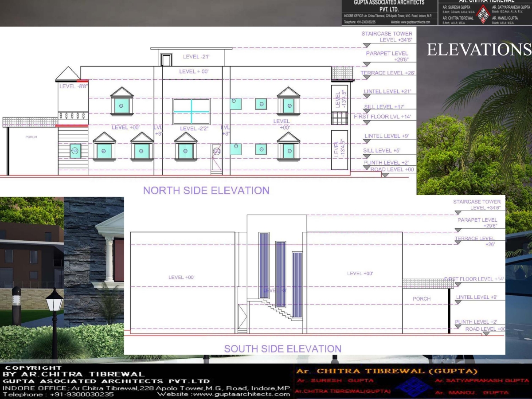Image resolution: width=532 pixels, height=399 pixels.
Task: Click 'SILL LEVEL +17'' annotation
Action: (385, 107)
